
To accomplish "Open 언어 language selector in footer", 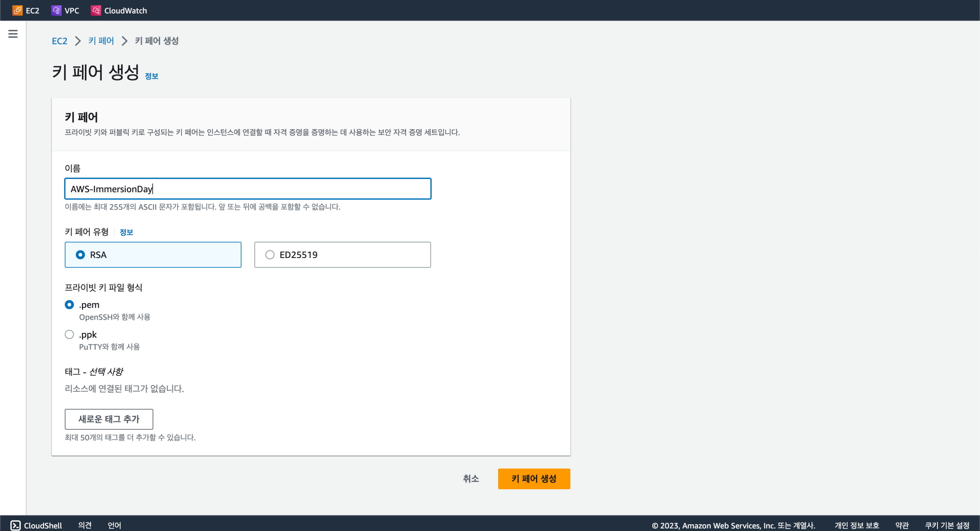I will point(114,525).
